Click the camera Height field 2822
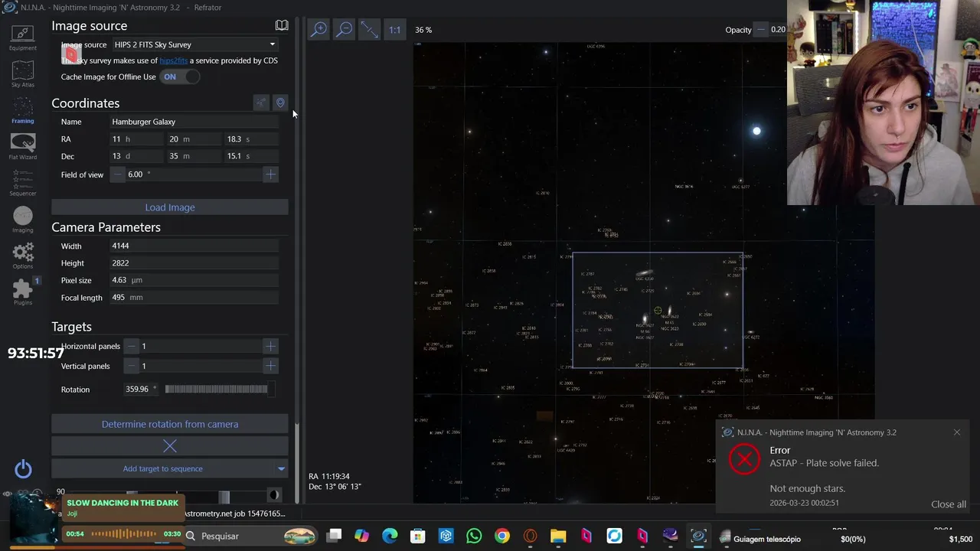This screenshot has height=551, width=980. point(194,262)
